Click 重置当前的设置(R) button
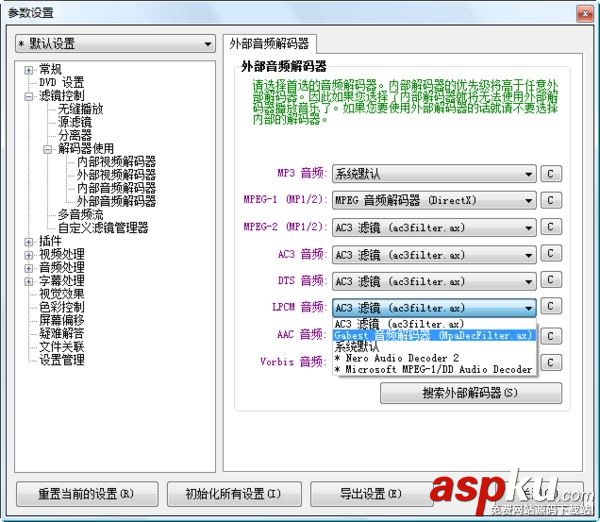 tap(87, 494)
